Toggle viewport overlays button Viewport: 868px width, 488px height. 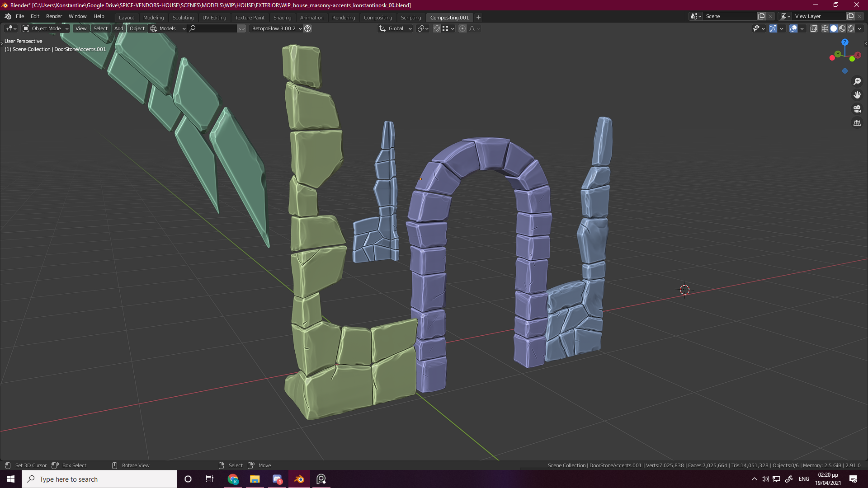click(793, 28)
